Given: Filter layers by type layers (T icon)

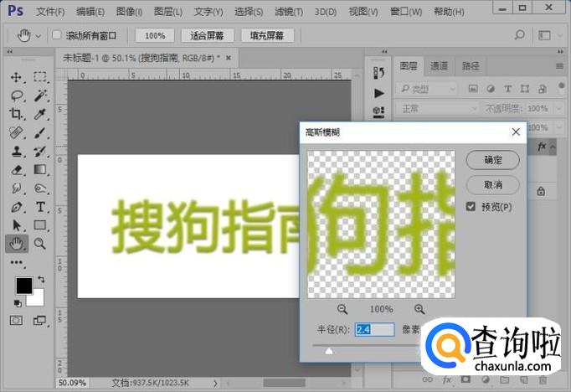Looking at the screenshot, I should pos(507,89).
